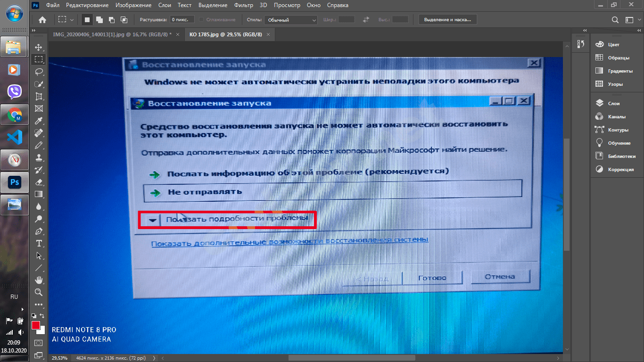Viewport: 644px width, 362px height.
Task: Open the Фильтр menu
Action: (244, 5)
